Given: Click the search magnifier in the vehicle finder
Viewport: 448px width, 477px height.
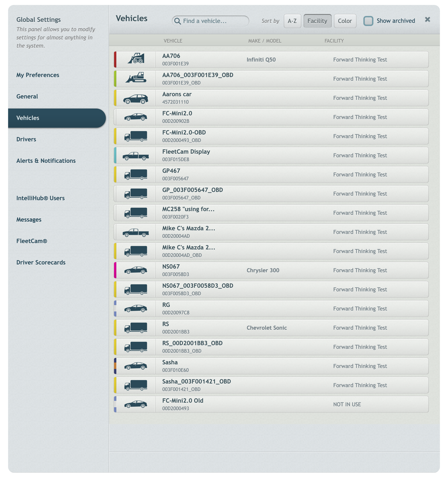Looking at the screenshot, I should coord(178,21).
